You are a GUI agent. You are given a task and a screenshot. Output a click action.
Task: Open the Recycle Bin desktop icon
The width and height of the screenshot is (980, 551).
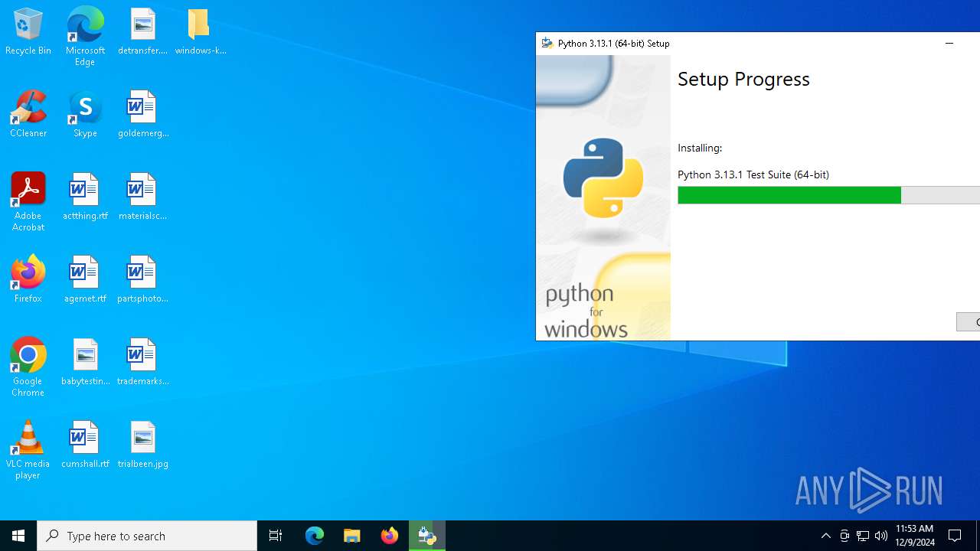[28, 32]
